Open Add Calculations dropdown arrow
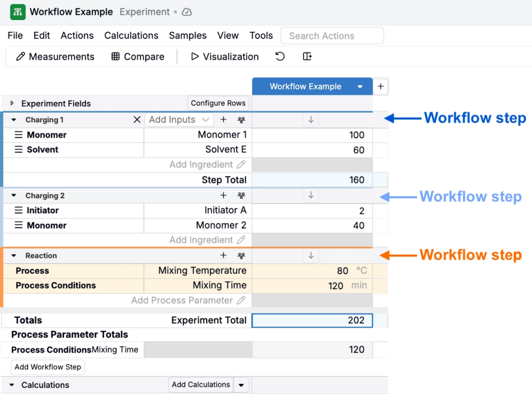The height and width of the screenshot is (403, 532). tap(241, 385)
